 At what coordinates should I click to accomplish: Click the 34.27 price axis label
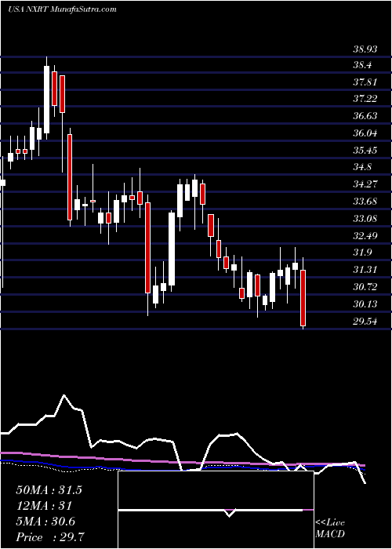pos(365,184)
